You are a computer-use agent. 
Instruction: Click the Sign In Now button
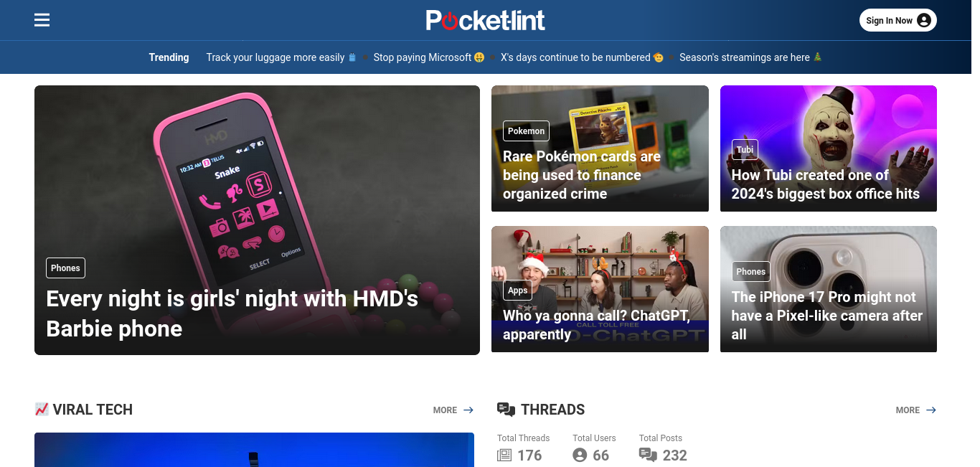(x=898, y=20)
